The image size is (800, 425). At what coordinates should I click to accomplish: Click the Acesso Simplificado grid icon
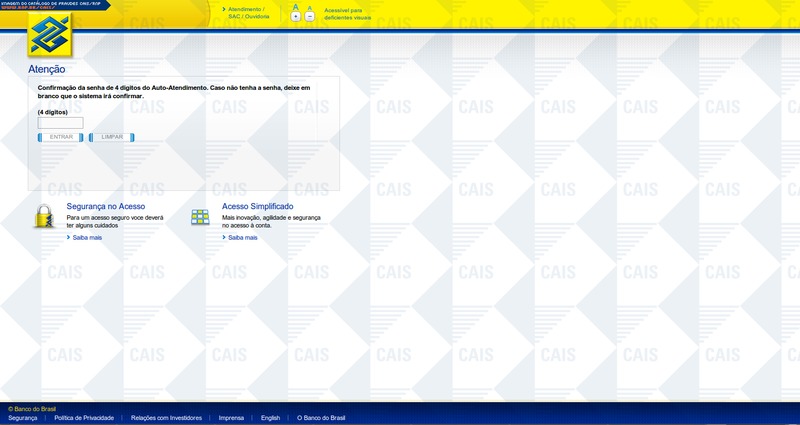[200, 218]
